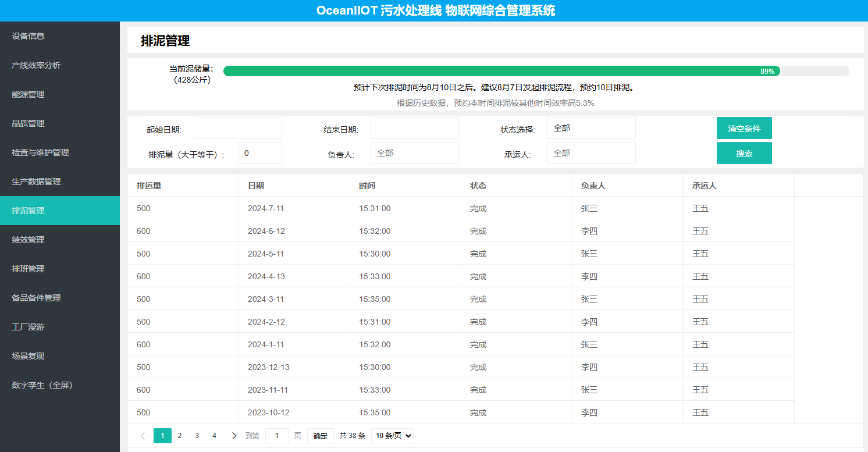
Task: Open the 状态选择 dropdown
Action: pos(591,128)
